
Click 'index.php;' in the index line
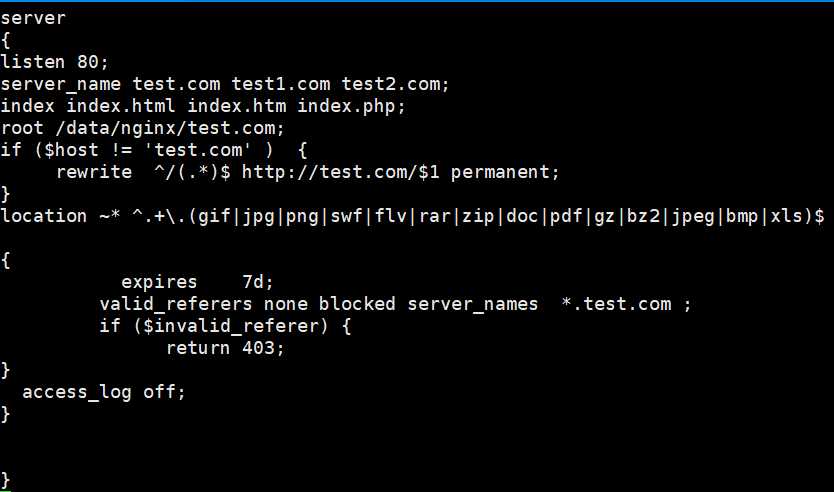[x=351, y=106]
